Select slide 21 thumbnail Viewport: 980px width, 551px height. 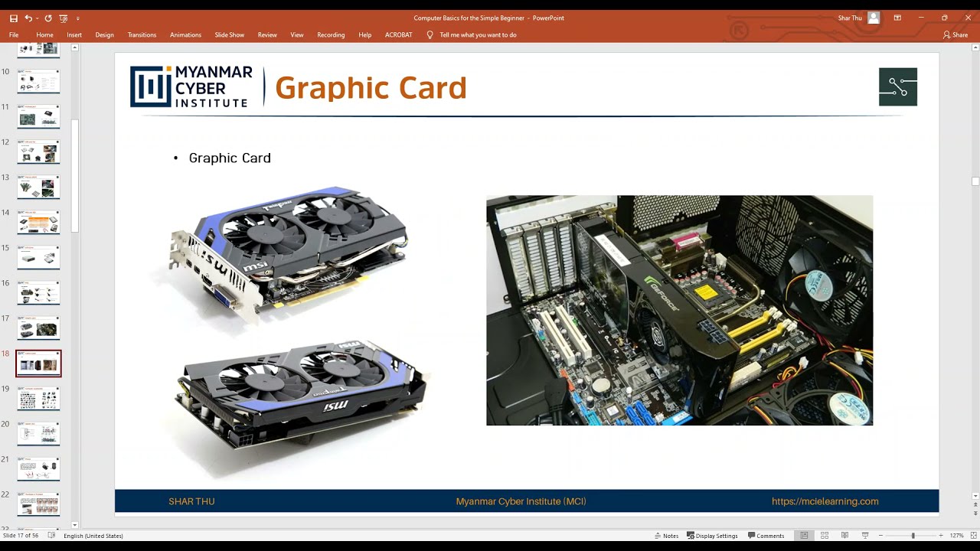(38, 468)
